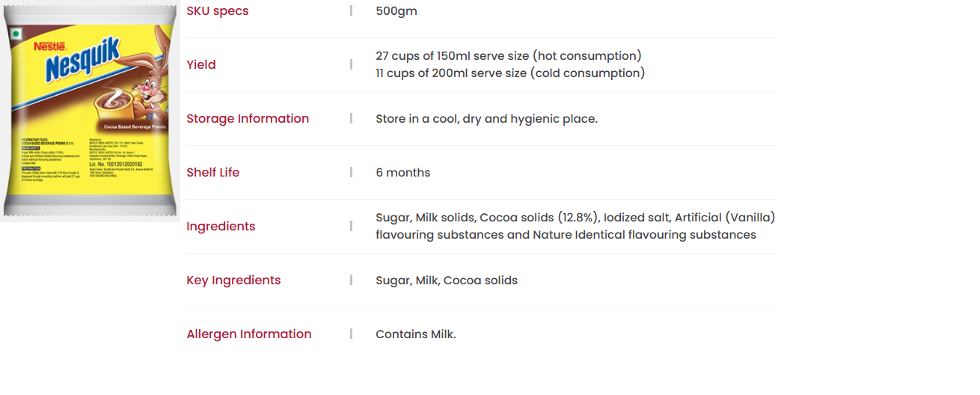The width and height of the screenshot is (980, 395).
Task: Click the green vegetarian mark on the pack
Action: tap(16, 32)
